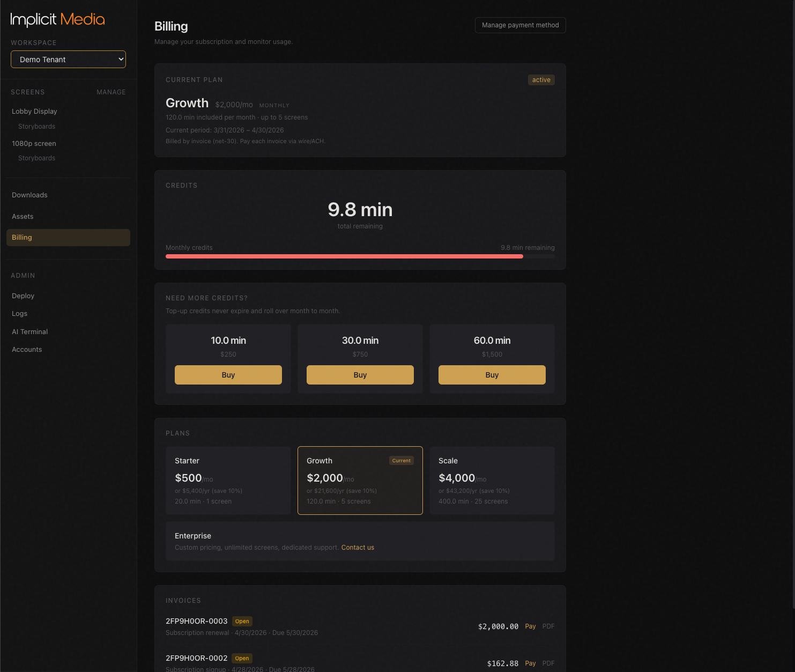Image resolution: width=795 pixels, height=672 pixels.
Task: Open the Lobby Display screen
Action: tap(34, 112)
